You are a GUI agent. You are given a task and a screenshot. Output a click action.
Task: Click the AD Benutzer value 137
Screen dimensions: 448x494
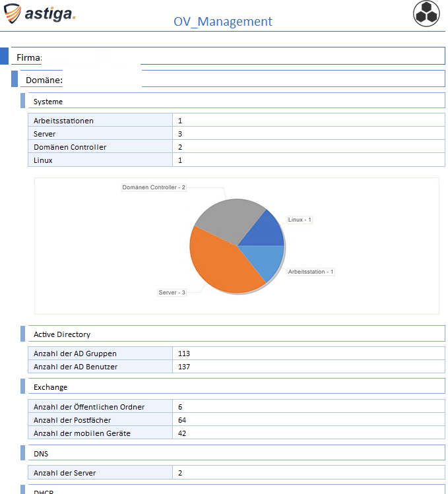(x=184, y=367)
